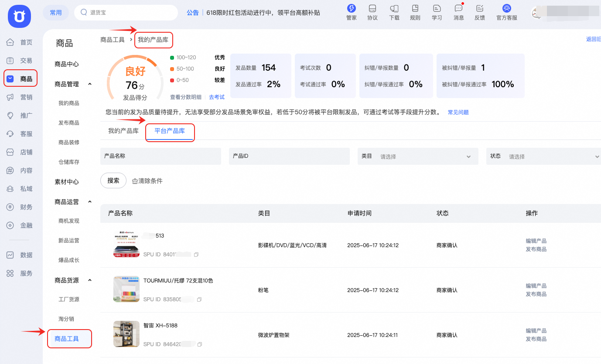Image resolution: width=601 pixels, height=364 pixels.
Task: Focus the 产品名称 input field
Action: coord(160,156)
